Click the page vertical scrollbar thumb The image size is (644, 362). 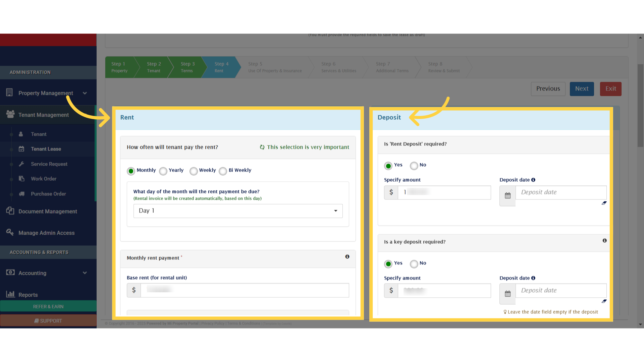(x=641, y=105)
